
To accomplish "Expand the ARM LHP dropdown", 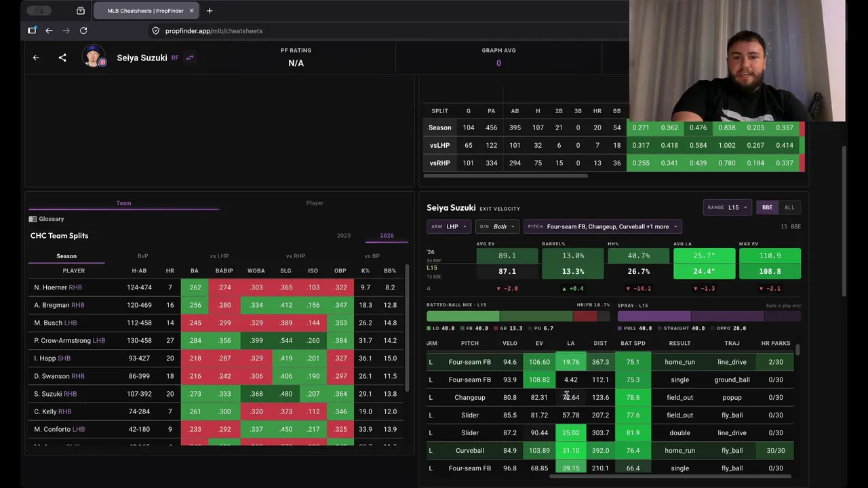I will pos(448,226).
